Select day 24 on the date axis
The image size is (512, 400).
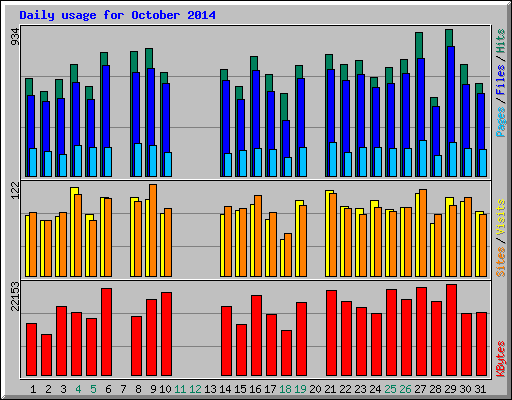pos(375,389)
